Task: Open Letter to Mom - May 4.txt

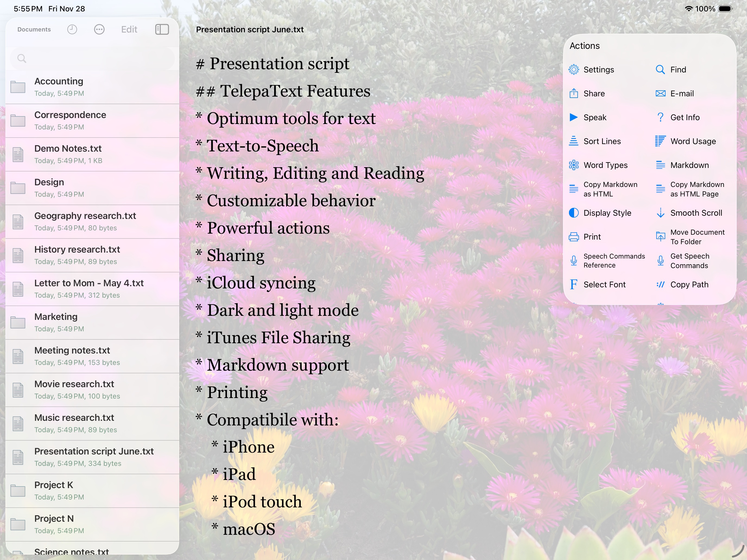Action: click(x=92, y=289)
